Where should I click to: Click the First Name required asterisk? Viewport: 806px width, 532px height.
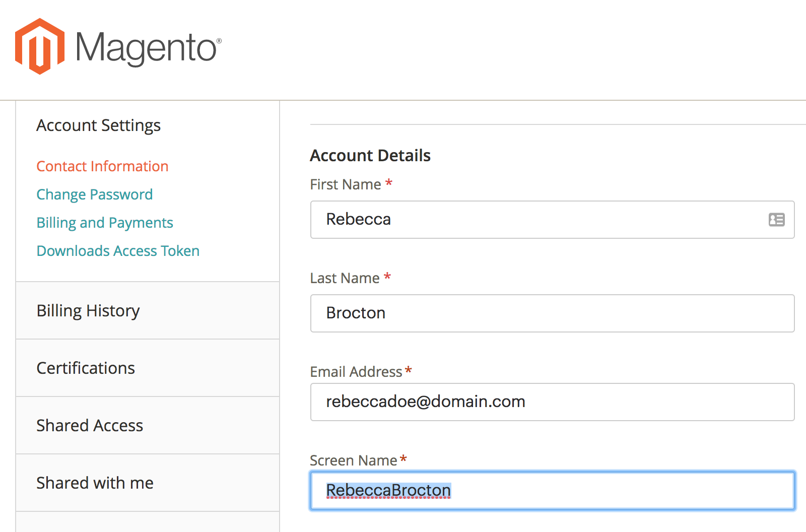[x=388, y=184]
